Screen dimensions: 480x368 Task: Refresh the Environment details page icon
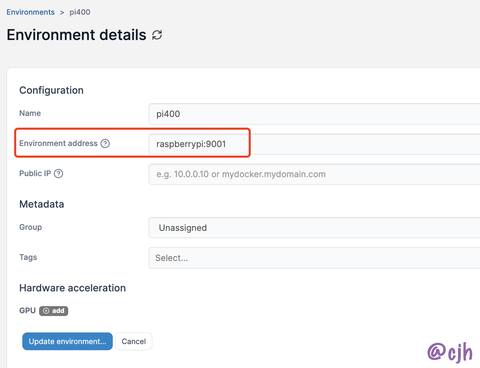click(157, 35)
